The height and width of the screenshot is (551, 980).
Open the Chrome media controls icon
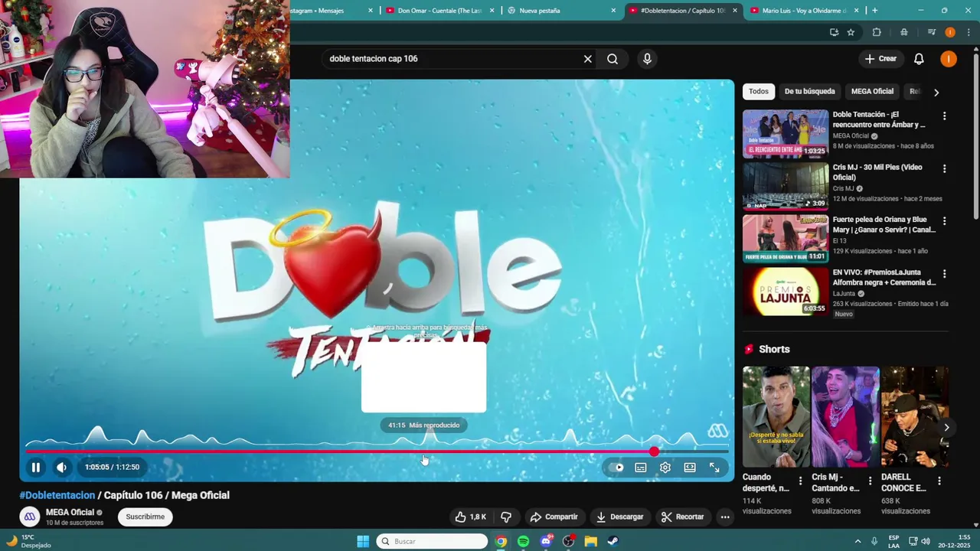click(x=932, y=32)
